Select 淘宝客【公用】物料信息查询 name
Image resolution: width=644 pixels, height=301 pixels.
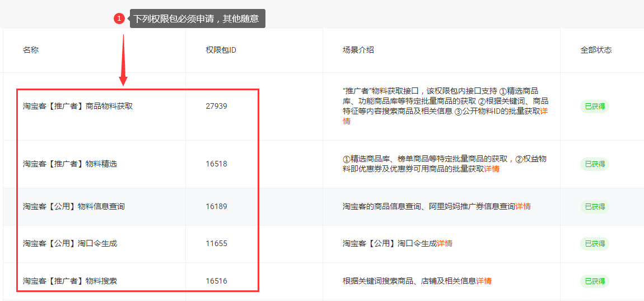pyautogui.click(x=73, y=206)
